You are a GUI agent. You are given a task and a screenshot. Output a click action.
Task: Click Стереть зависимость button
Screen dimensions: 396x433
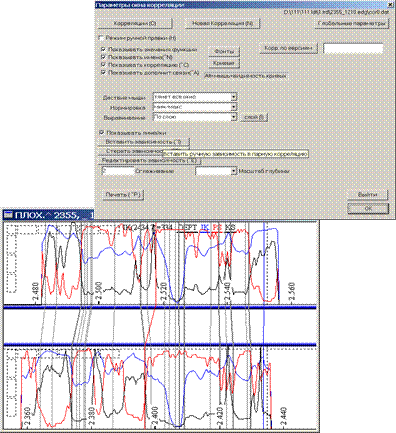(x=131, y=151)
